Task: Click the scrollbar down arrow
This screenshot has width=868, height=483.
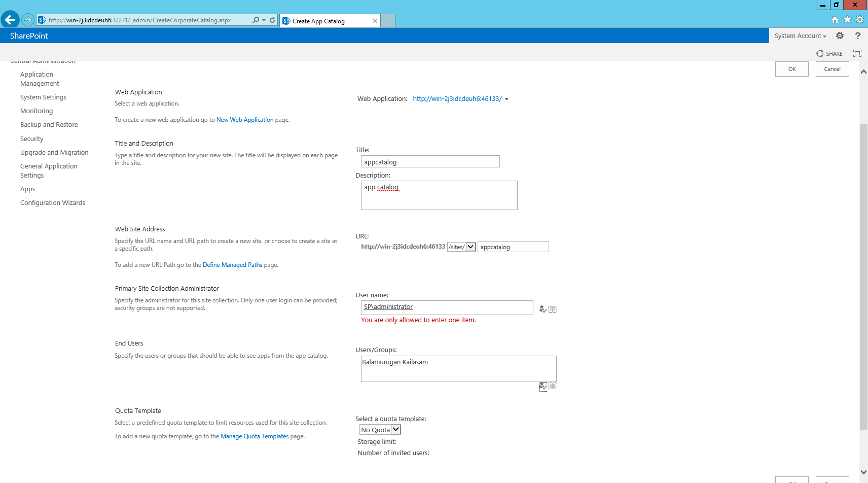Action: [x=863, y=472]
